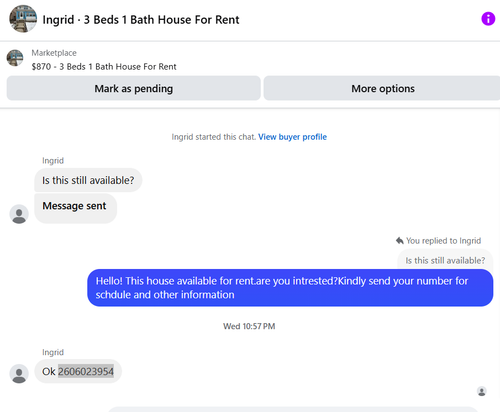Open conversation info via purple info icon
500x412 pixels.
tap(488, 19)
